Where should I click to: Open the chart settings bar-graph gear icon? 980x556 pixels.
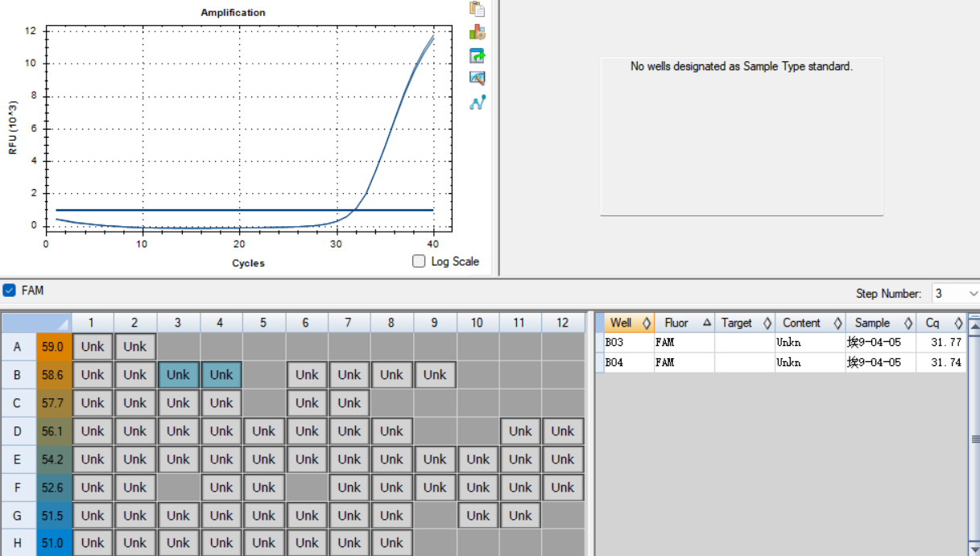coord(478,32)
